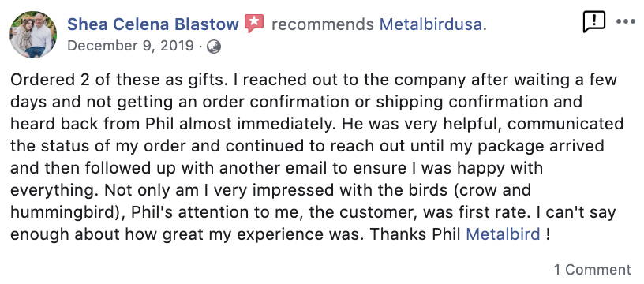This screenshot has width=644, height=284.
Task: Click the red recommendation star badge
Action: [254, 24]
